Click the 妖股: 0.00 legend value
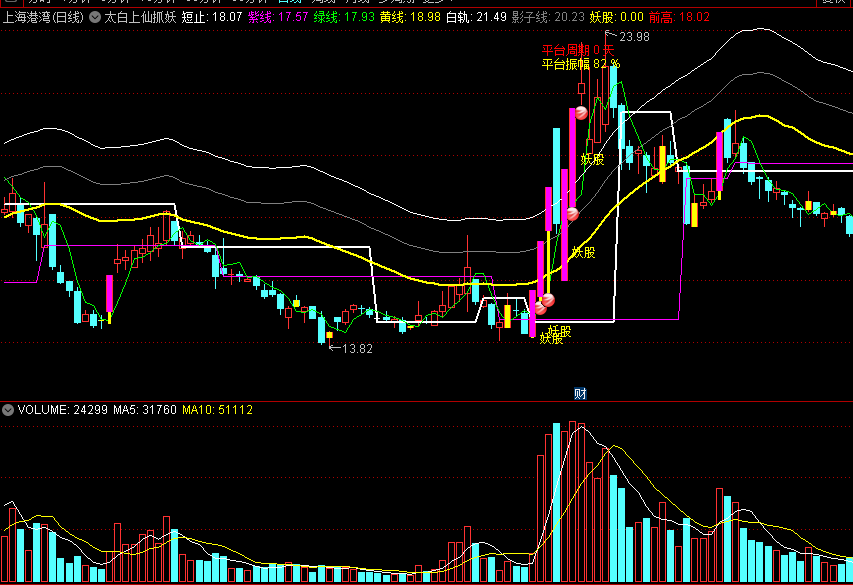Viewport: 853px width, 585px height. point(616,17)
